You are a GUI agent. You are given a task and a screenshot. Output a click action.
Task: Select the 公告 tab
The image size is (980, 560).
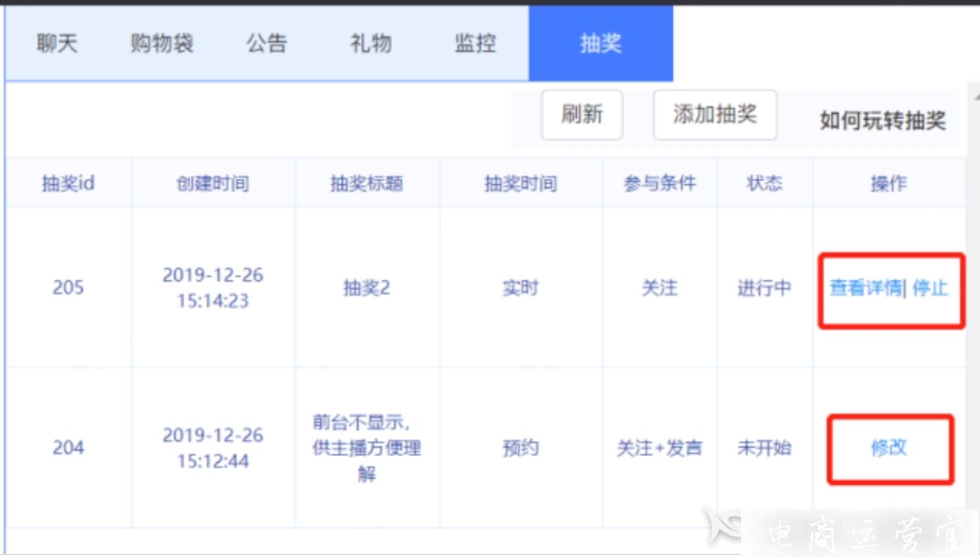click(x=266, y=43)
